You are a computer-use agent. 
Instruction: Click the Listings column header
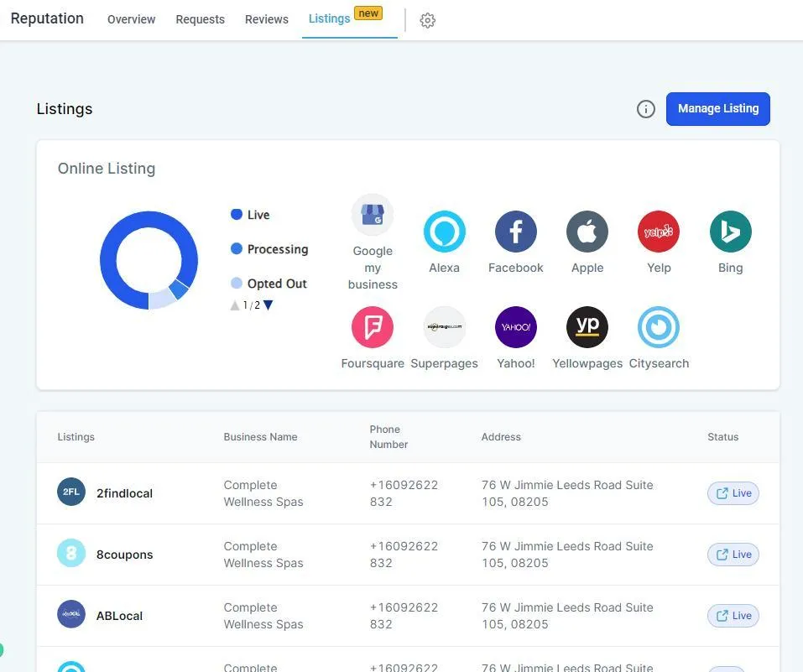(76, 437)
